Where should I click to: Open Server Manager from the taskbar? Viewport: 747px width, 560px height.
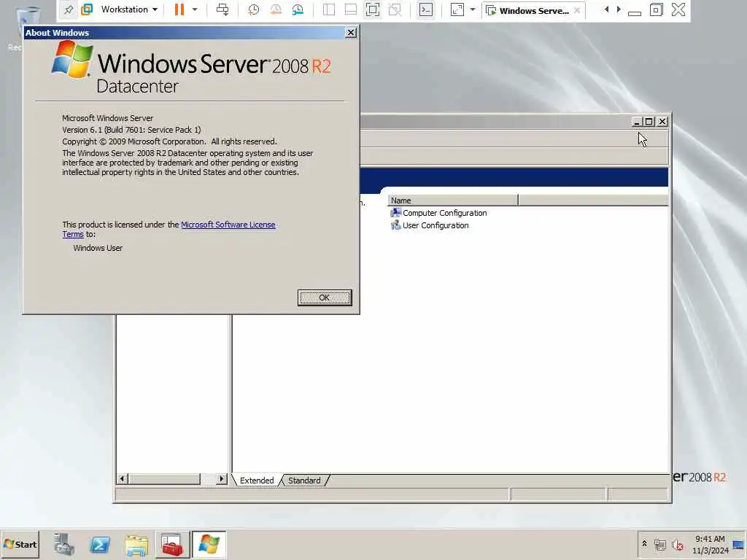point(64,544)
